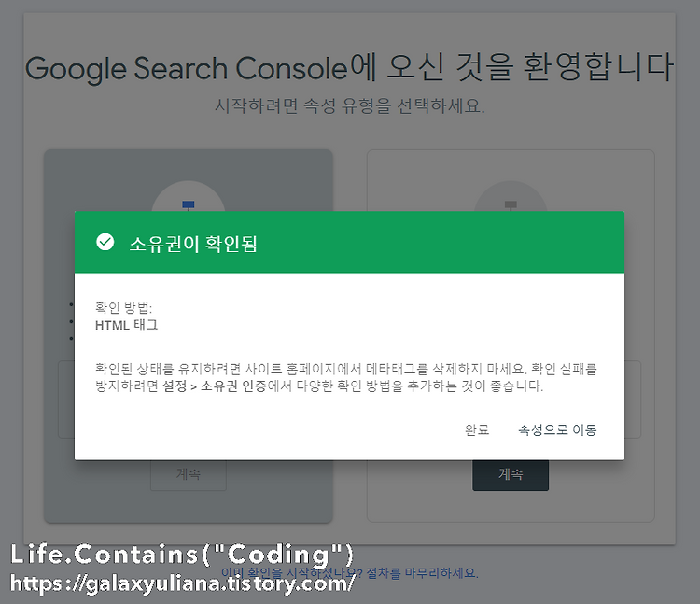Image resolution: width=700 pixels, height=604 pixels.
Task: Click the 속성으로 이동 button
Action: tap(557, 429)
